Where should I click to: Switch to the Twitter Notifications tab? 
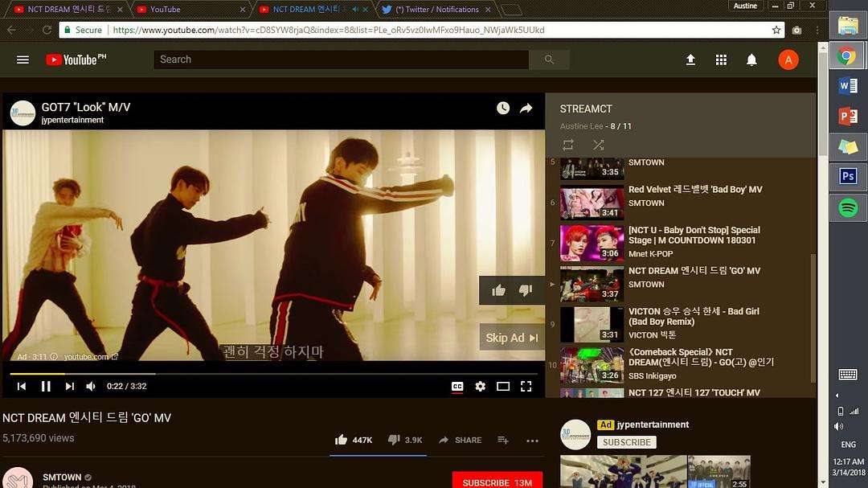pyautogui.click(x=436, y=10)
